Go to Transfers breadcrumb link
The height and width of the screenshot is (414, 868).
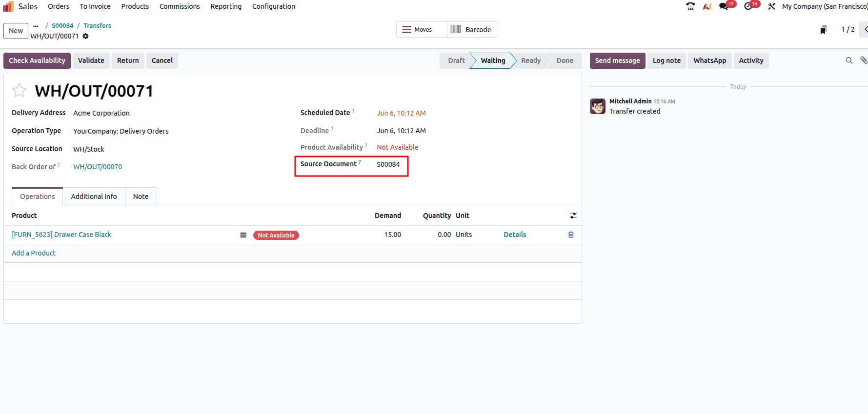(x=97, y=26)
